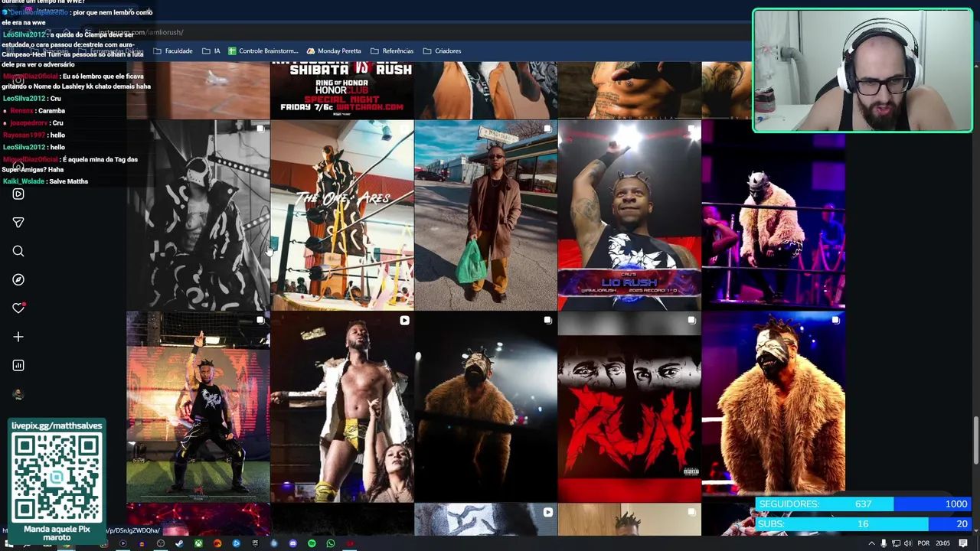Open the red RUN album cover post
This screenshot has width=980, height=551.
(629, 406)
